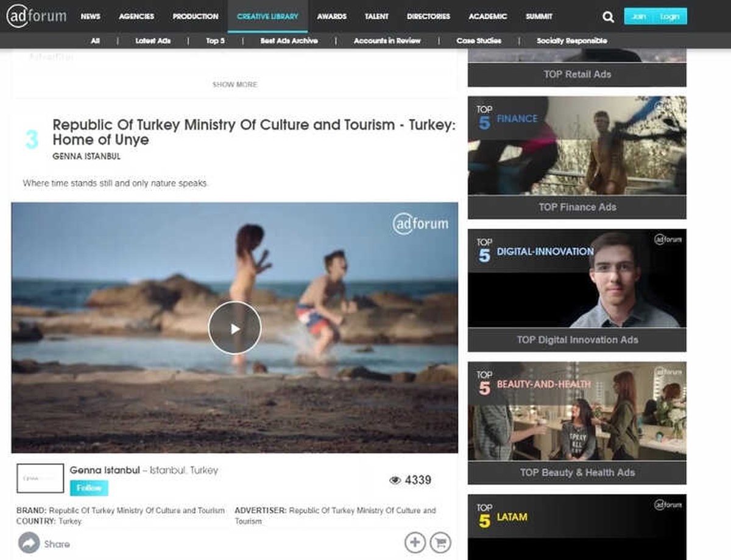Open Socially Responsible section
This screenshot has height=560, width=731.
point(571,41)
